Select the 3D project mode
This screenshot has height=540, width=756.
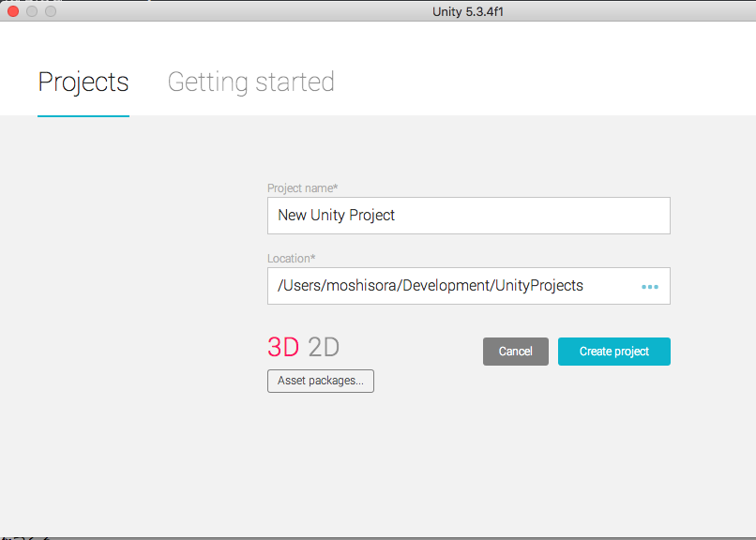[x=283, y=347]
